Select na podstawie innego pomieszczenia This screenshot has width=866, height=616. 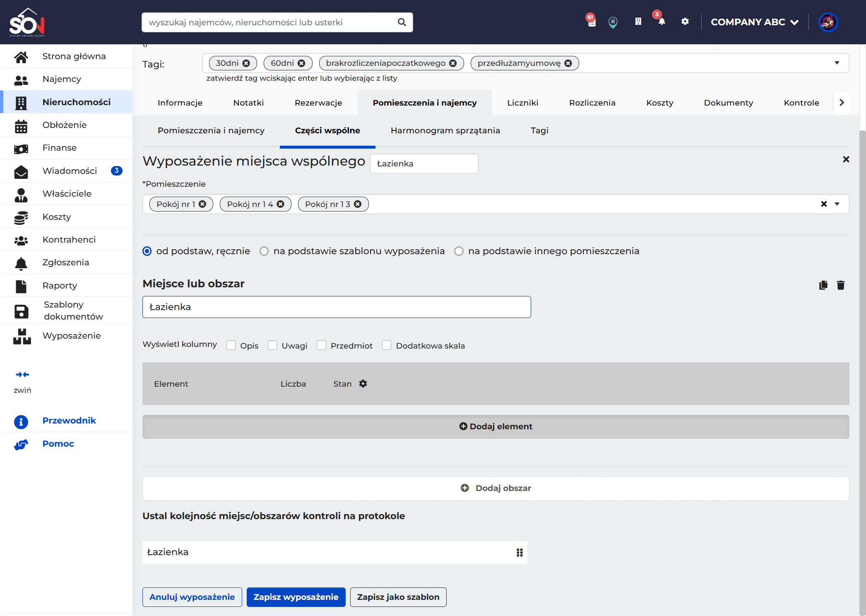click(x=459, y=251)
